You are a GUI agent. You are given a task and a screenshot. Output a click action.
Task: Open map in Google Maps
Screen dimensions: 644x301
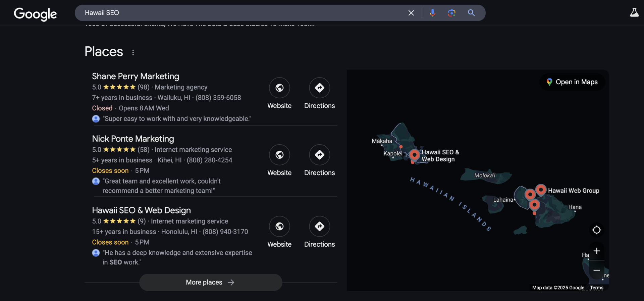[572, 82]
